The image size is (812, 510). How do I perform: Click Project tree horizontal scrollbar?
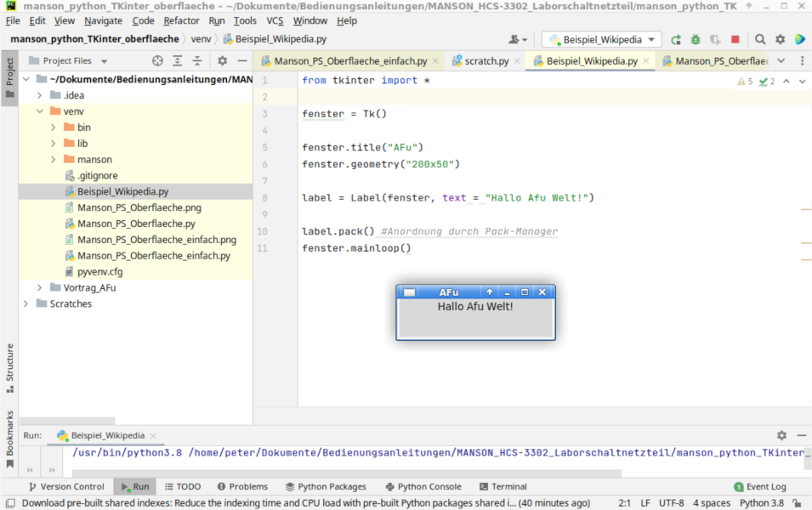click(x=67, y=421)
